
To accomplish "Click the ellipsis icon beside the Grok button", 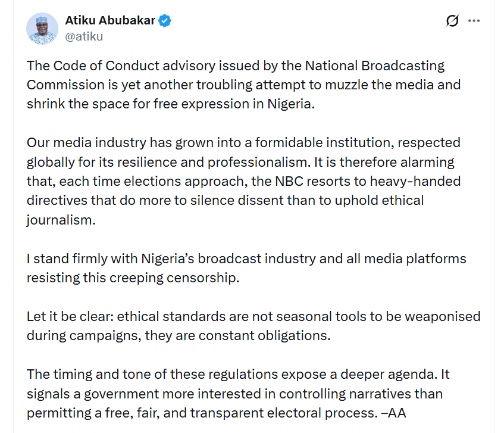I will (x=475, y=20).
